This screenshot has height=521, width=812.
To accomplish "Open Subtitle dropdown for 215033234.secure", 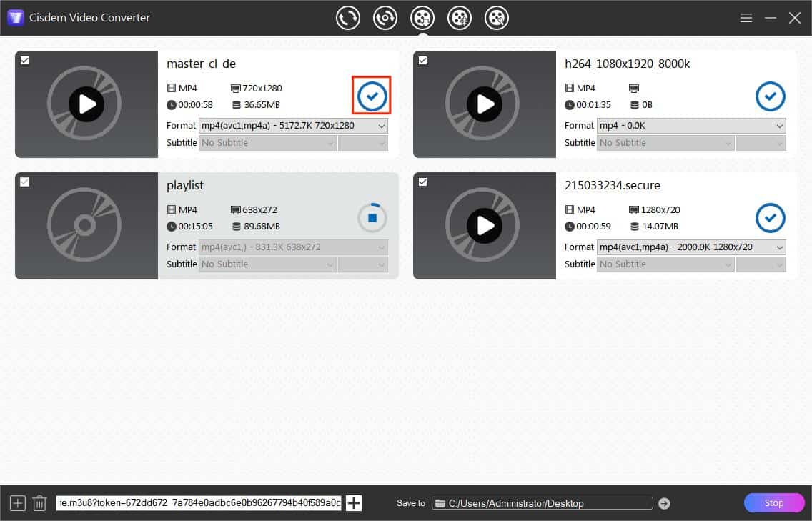I will pyautogui.click(x=665, y=264).
